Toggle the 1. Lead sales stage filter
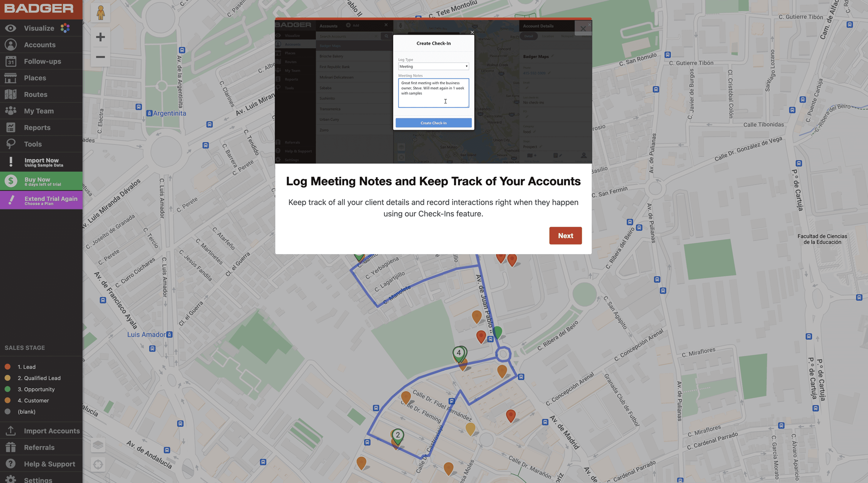 point(26,367)
